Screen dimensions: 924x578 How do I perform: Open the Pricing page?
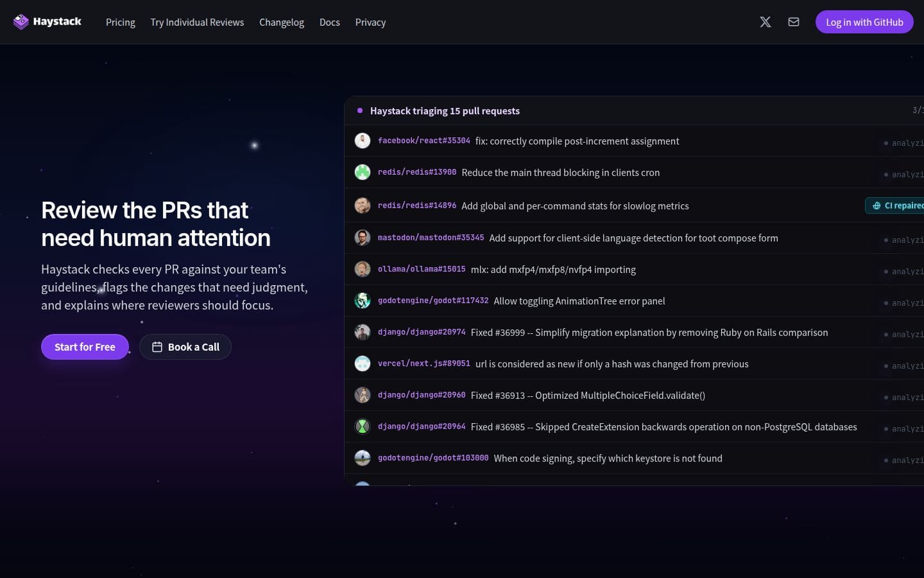click(x=121, y=22)
